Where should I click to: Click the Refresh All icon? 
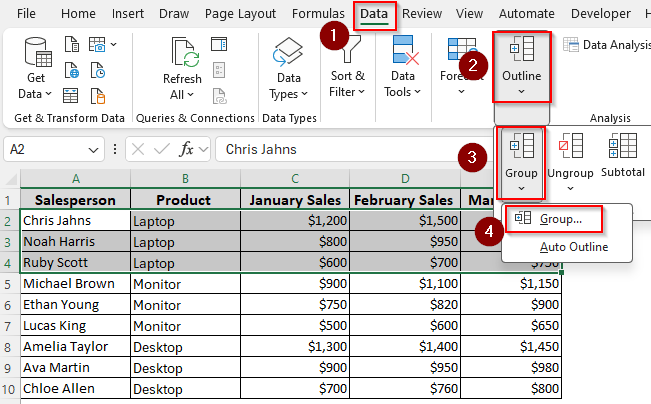[185, 52]
